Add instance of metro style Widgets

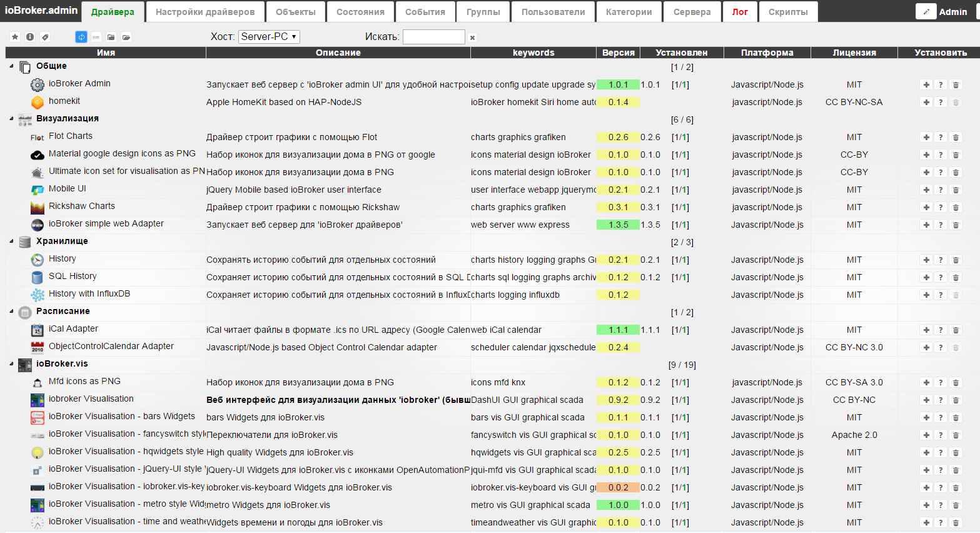coord(926,505)
